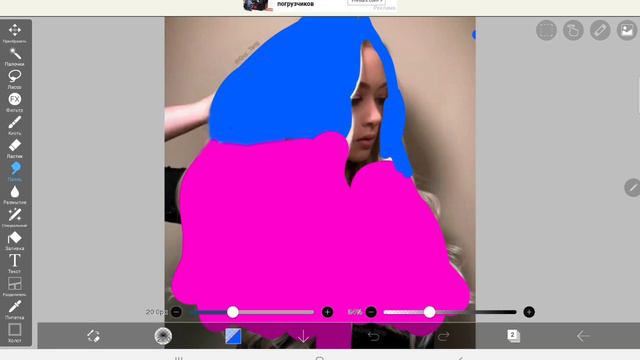Open the layers panel showing 2

click(513, 336)
